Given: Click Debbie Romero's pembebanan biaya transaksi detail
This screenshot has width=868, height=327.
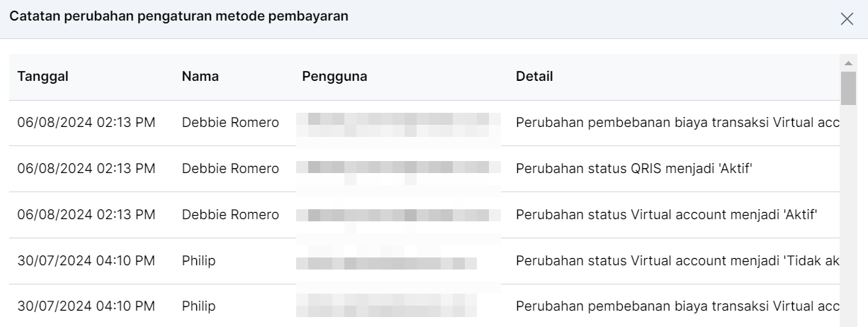Looking at the screenshot, I should click(677, 123).
